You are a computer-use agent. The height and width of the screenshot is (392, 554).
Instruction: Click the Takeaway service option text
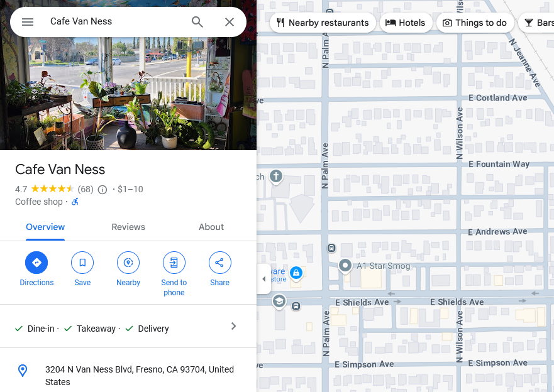tap(96, 329)
